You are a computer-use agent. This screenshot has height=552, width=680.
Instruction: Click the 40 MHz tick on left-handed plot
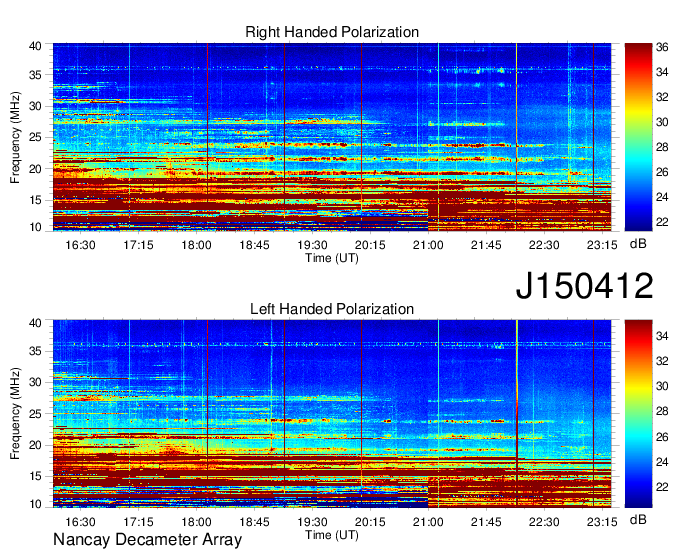click(35, 323)
